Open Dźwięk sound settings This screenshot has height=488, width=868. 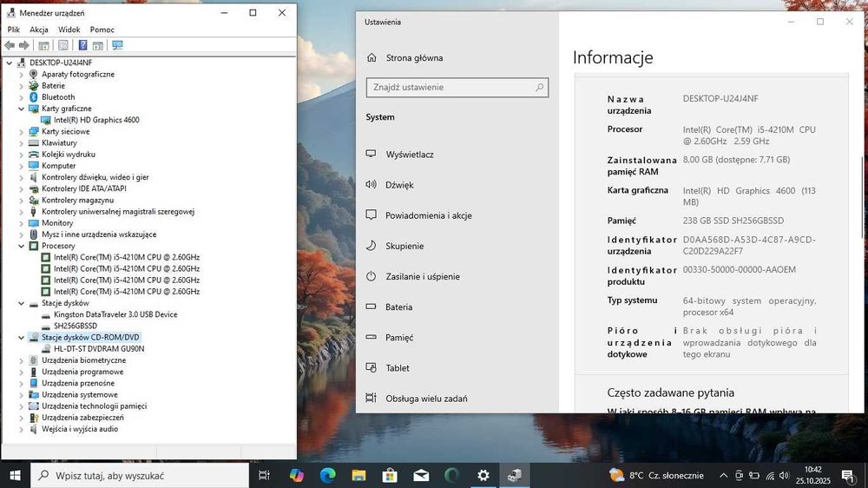click(x=399, y=185)
